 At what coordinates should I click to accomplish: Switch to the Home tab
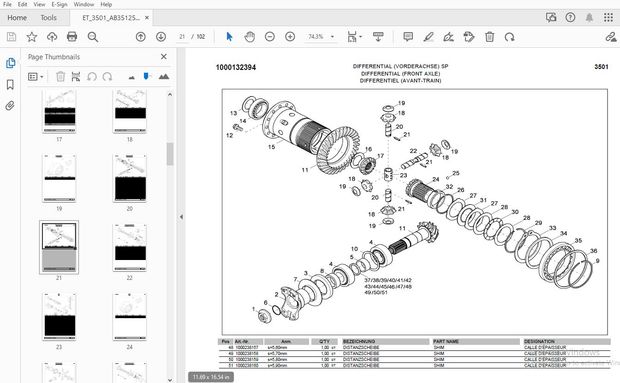pos(17,18)
